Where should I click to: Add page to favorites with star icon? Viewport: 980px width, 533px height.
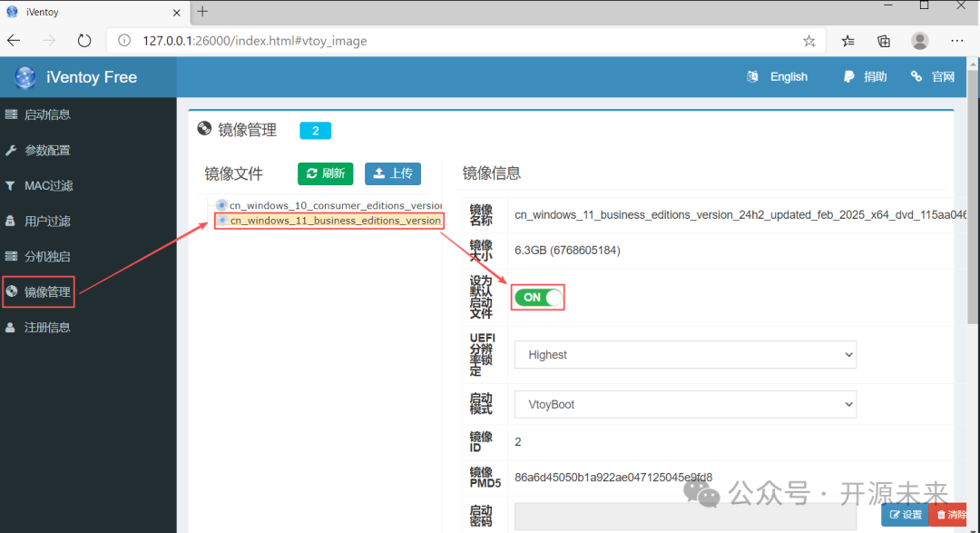pyautogui.click(x=809, y=41)
